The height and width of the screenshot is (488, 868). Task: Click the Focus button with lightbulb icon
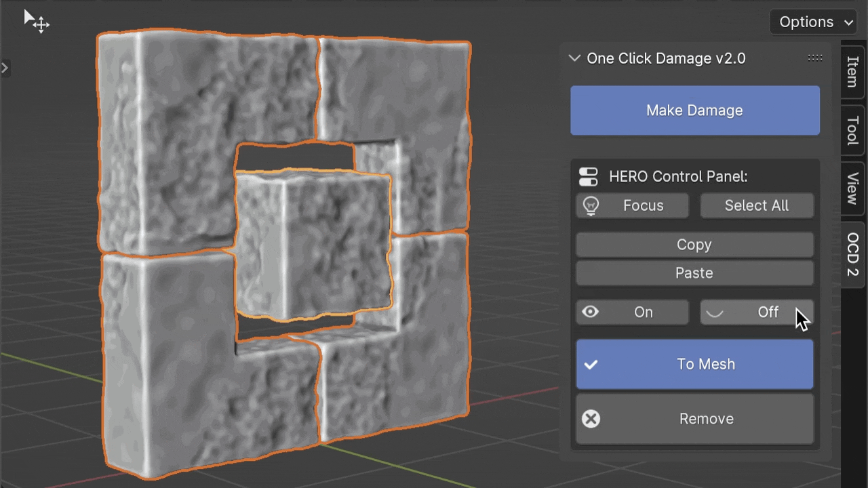632,205
